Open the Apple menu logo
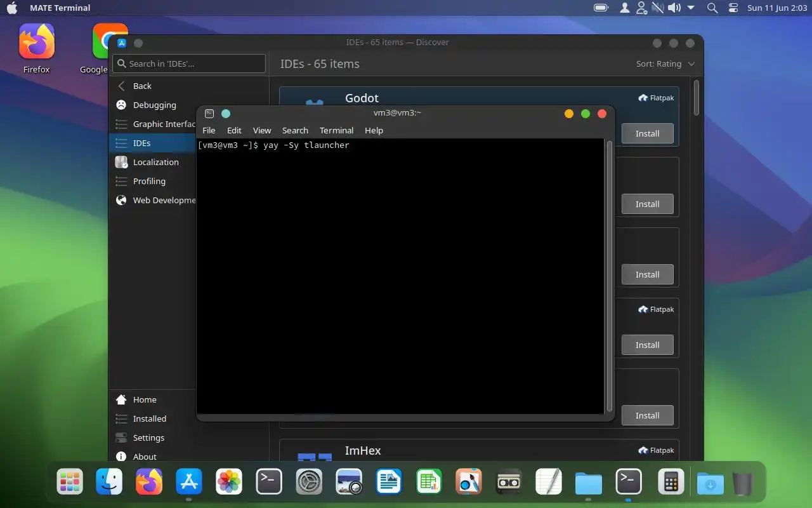 tap(12, 8)
